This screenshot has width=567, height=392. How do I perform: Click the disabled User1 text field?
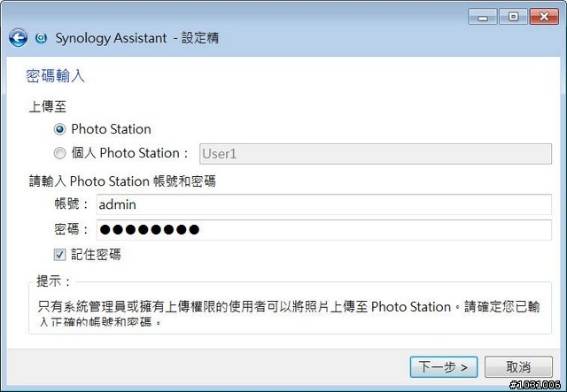pos(376,154)
